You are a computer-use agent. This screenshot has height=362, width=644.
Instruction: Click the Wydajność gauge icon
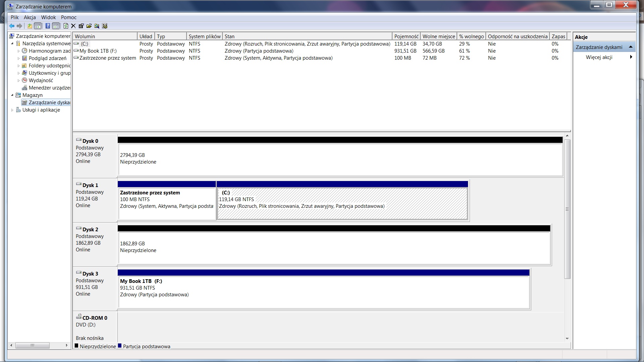point(24,80)
